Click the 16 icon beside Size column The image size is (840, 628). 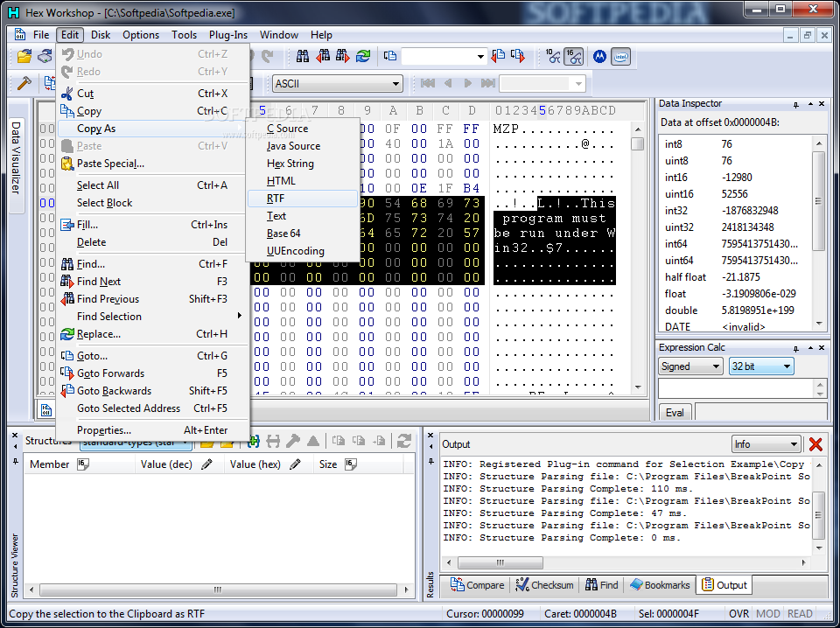click(x=351, y=464)
